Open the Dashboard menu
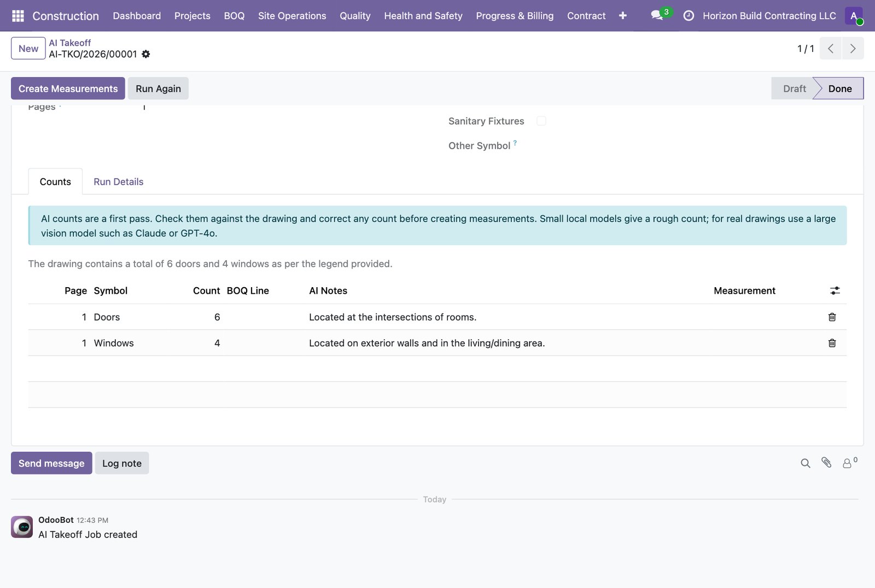 [137, 16]
